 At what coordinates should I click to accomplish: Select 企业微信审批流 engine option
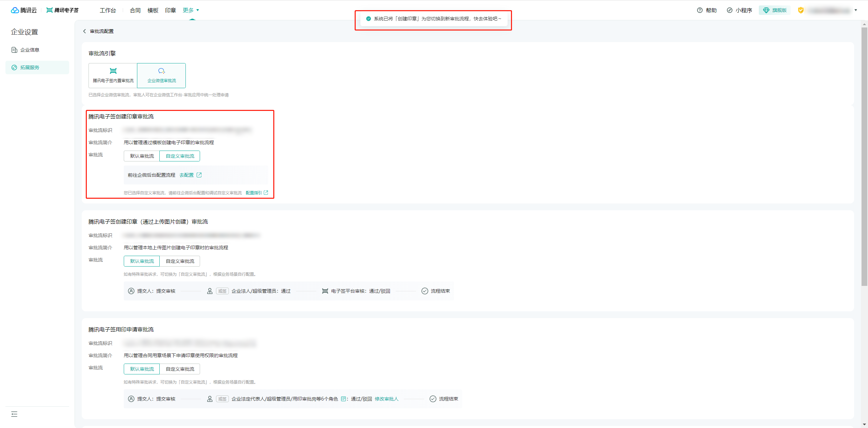pyautogui.click(x=161, y=75)
